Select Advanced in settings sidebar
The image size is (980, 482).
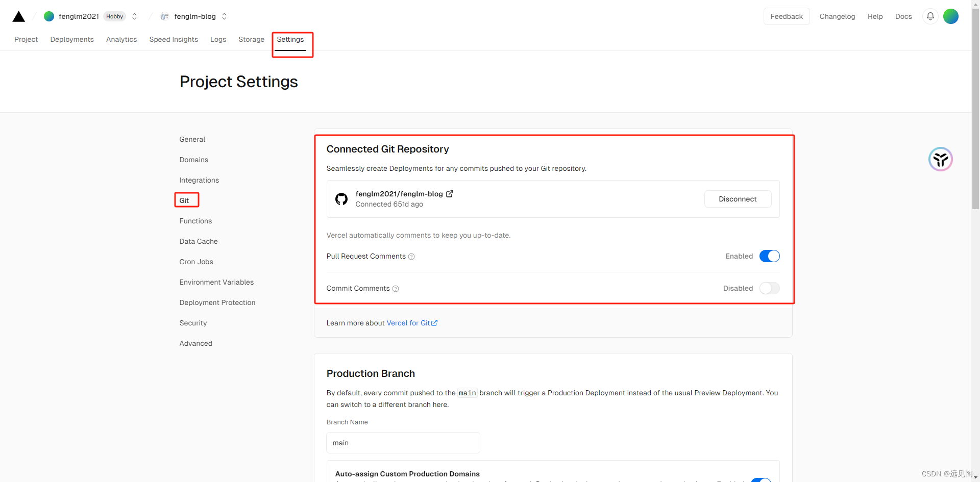(x=195, y=343)
